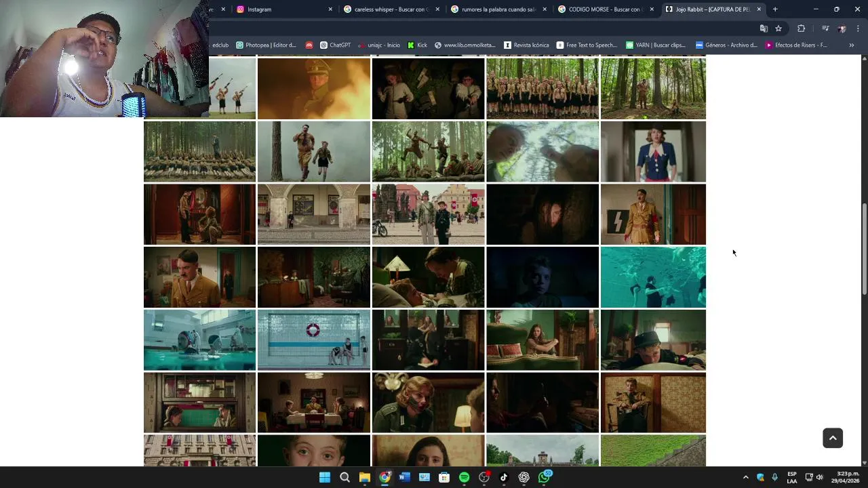Expand the bookmarks overflow chevron
The width and height of the screenshot is (868, 488).
click(x=852, y=45)
